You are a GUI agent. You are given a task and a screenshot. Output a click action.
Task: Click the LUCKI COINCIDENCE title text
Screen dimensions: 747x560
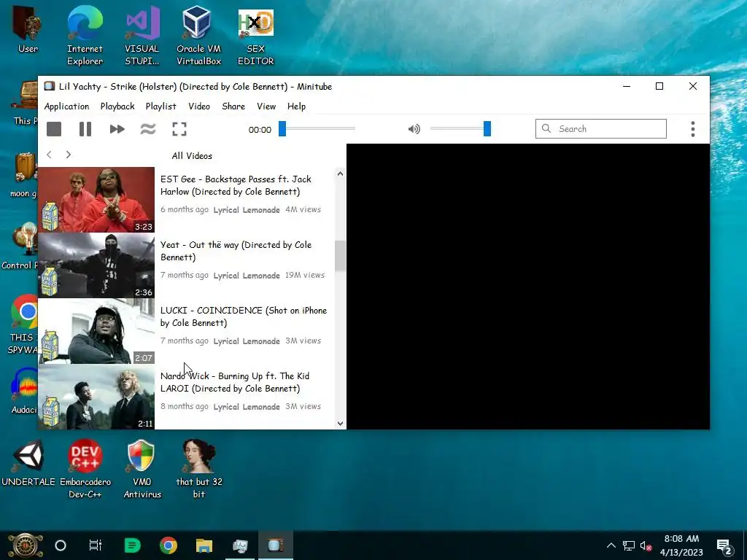(x=244, y=316)
